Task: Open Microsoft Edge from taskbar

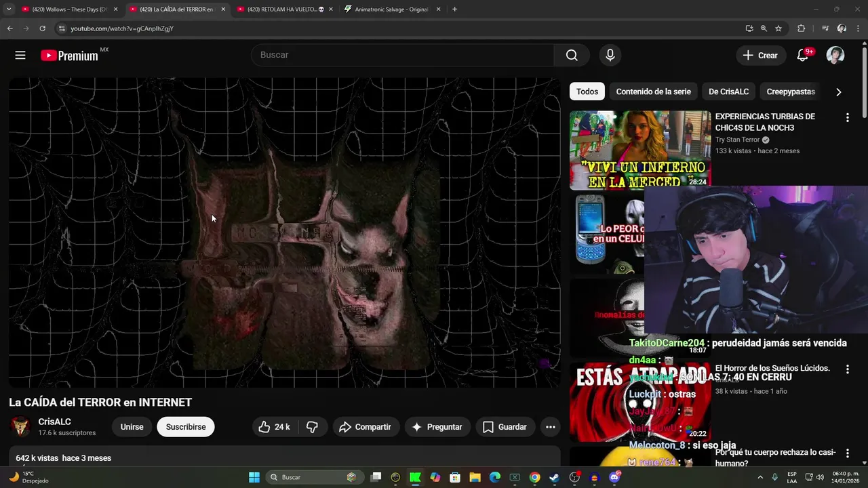Action: coord(495,477)
